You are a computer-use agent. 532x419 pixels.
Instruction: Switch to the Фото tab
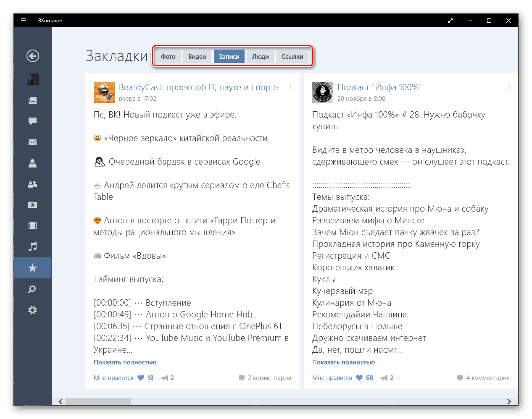(168, 57)
